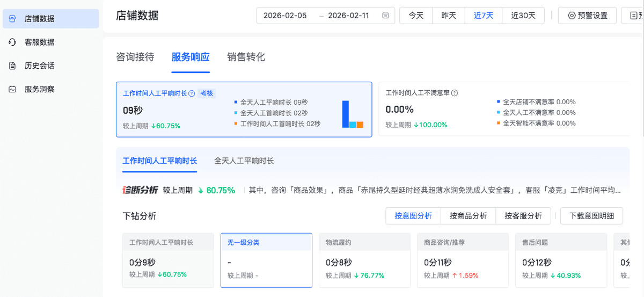644x297 pixels.
Task: Switch to 全天人工平响时长 sub-tab
Action: click(244, 161)
